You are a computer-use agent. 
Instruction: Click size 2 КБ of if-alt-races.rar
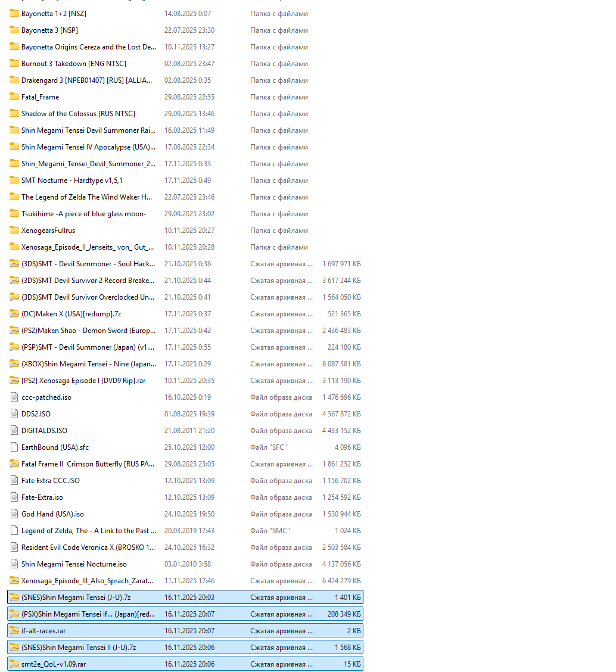[354, 631]
